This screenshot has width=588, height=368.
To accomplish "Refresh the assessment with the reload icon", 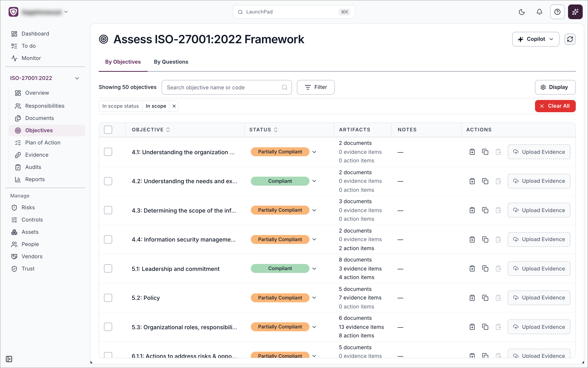I will coord(570,39).
